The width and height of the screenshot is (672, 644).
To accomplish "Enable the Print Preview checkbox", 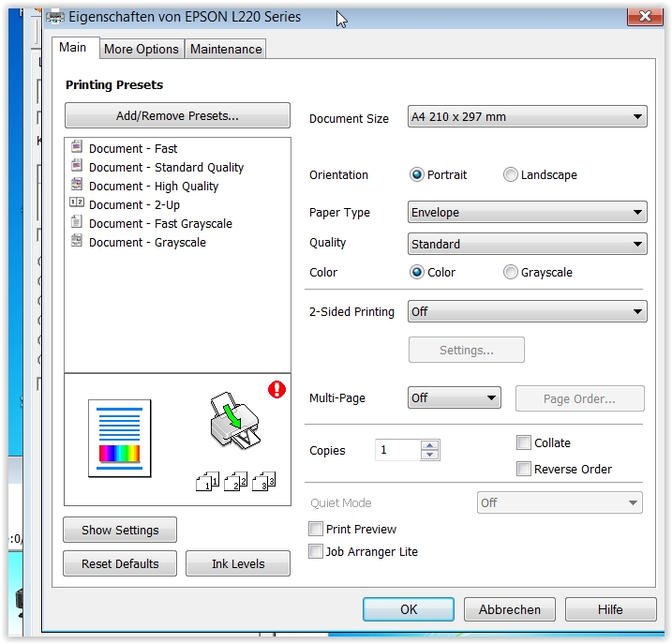I will pos(317,530).
